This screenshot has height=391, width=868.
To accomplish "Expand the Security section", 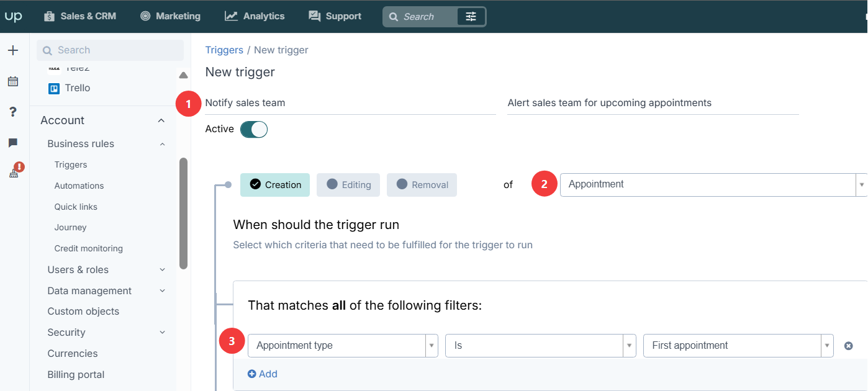I will [162, 333].
